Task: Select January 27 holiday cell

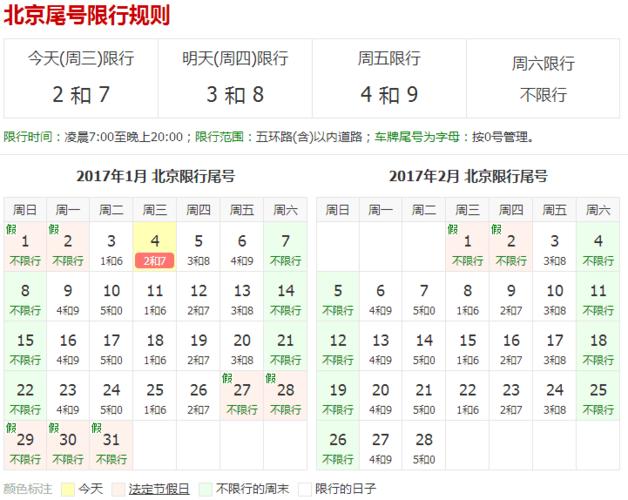Action: pos(242,396)
